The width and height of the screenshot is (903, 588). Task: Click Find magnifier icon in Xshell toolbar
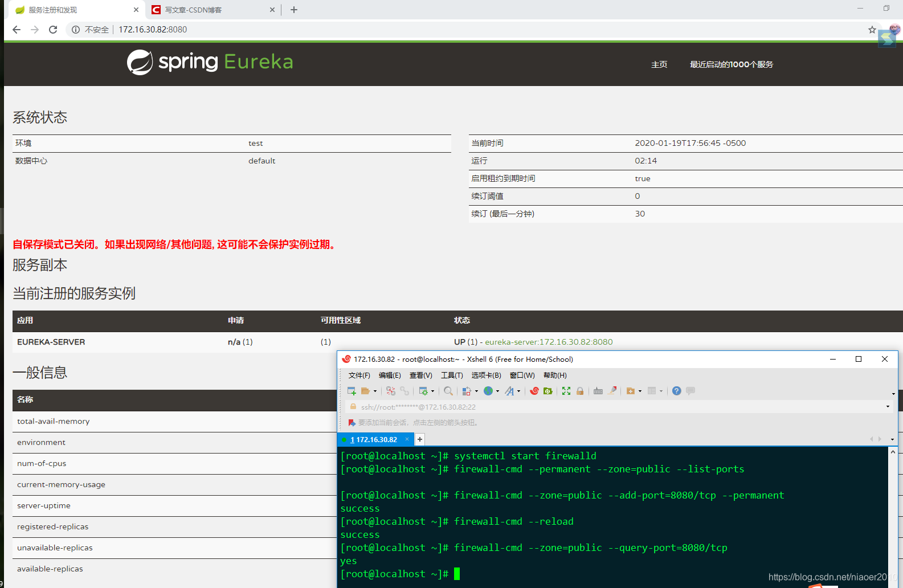tap(448, 391)
